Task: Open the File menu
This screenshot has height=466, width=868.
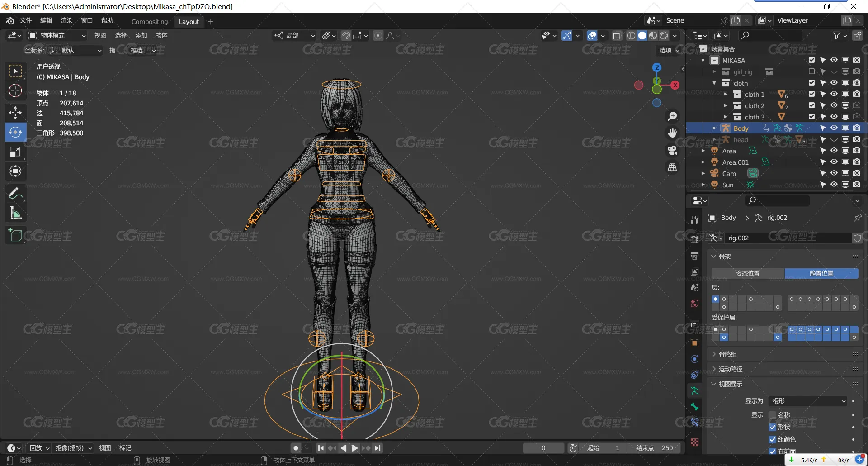Action: [26, 21]
